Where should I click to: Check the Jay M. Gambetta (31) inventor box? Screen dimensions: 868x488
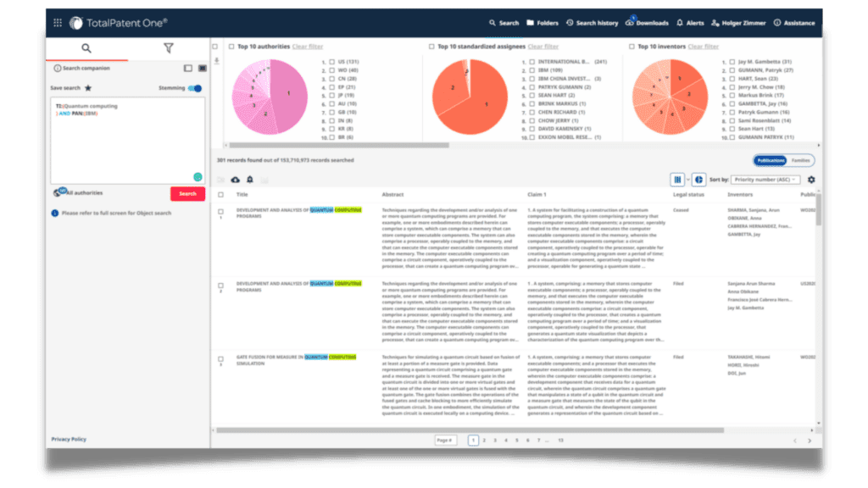(x=732, y=62)
